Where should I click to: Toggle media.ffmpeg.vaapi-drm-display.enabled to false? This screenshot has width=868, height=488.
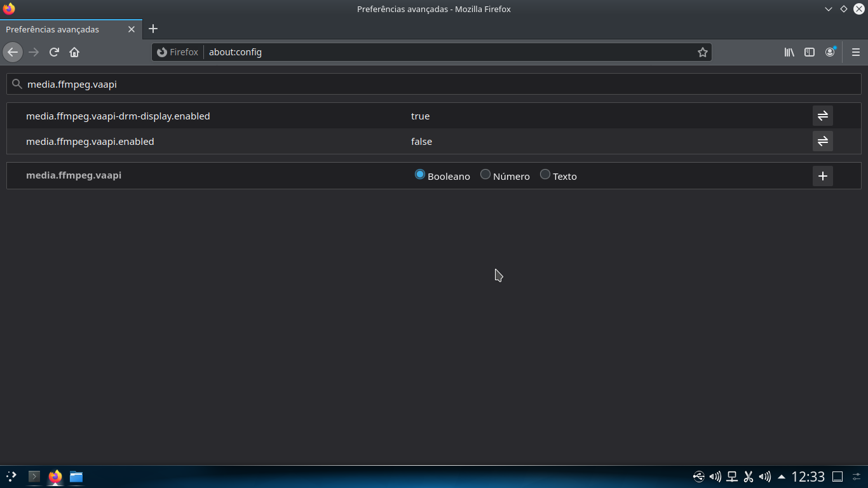[822, 116]
